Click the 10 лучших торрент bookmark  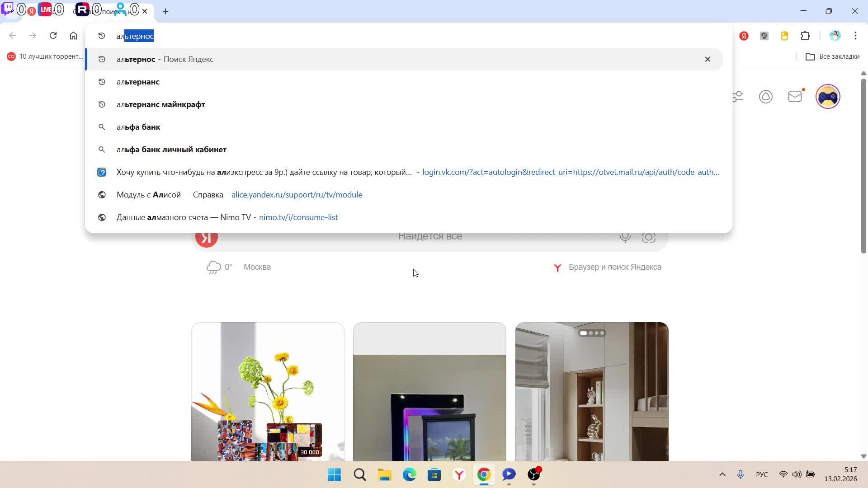pos(45,56)
